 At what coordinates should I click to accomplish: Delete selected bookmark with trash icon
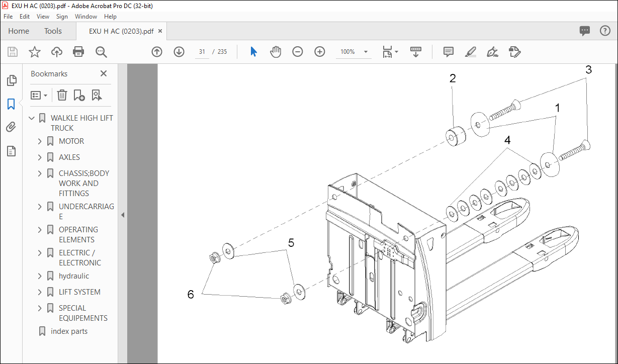(x=62, y=95)
